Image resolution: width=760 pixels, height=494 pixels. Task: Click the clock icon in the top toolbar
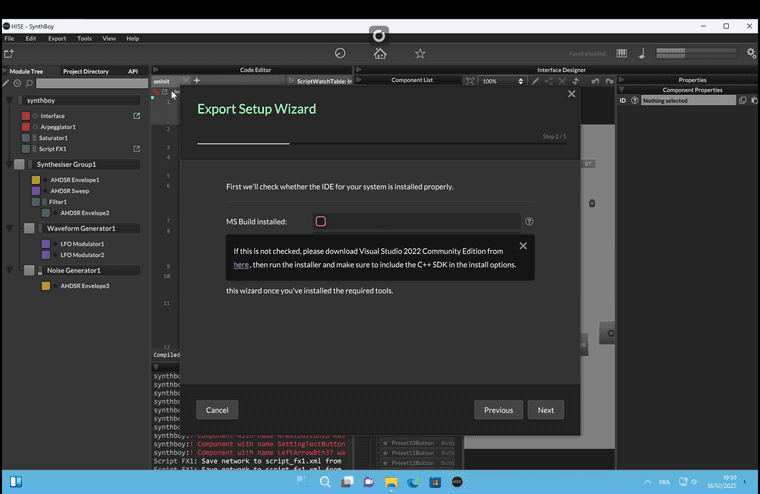[340, 53]
